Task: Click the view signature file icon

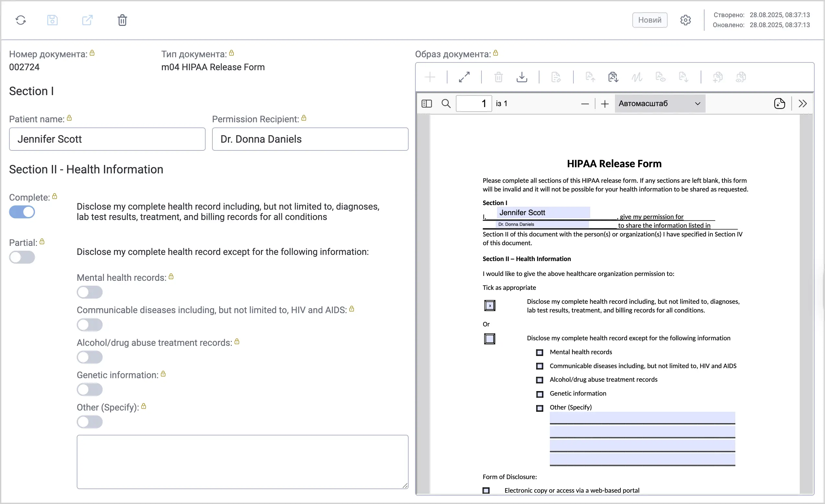Action: pos(660,77)
